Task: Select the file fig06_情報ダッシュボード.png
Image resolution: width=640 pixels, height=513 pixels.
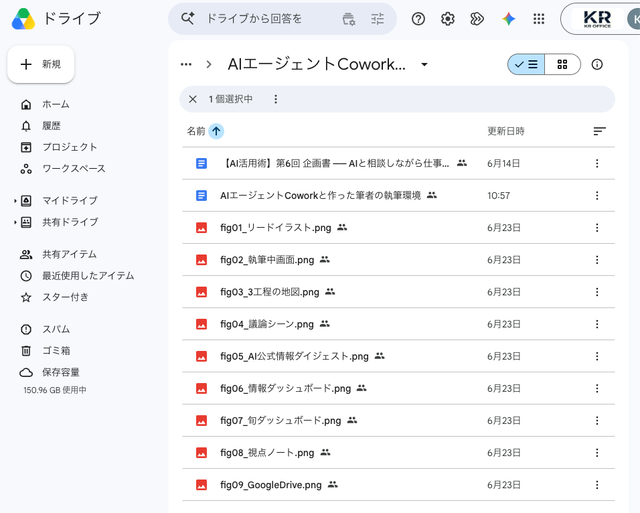Action: (398, 389)
